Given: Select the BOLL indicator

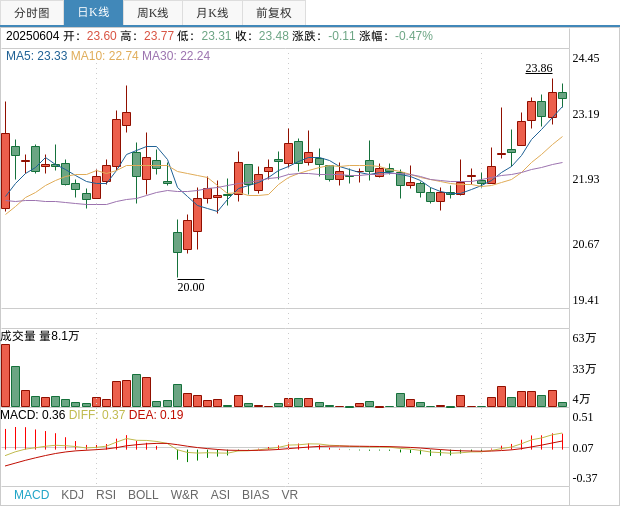Looking at the screenshot, I should click(143, 495).
